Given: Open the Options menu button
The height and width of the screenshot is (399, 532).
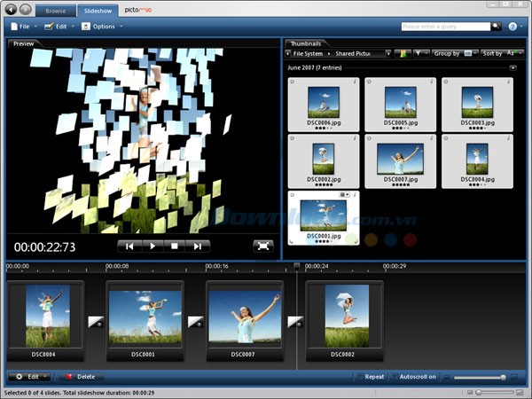Looking at the screenshot, I should click(x=102, y=27).
